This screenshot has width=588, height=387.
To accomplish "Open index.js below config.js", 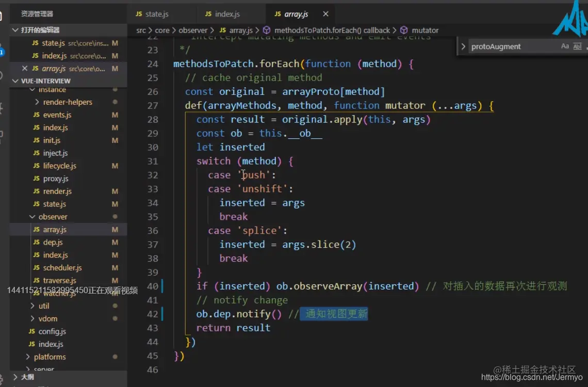I will [x=68, y=344].
